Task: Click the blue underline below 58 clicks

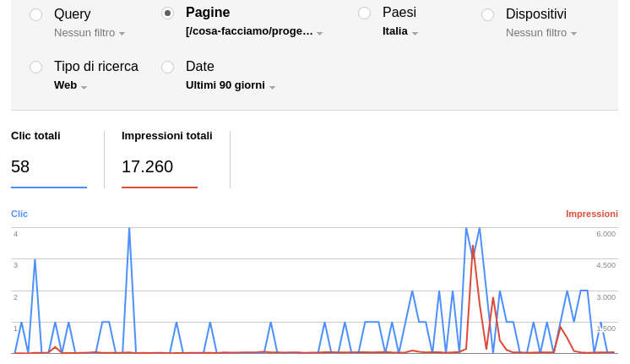Action: [x=48, y=187]
